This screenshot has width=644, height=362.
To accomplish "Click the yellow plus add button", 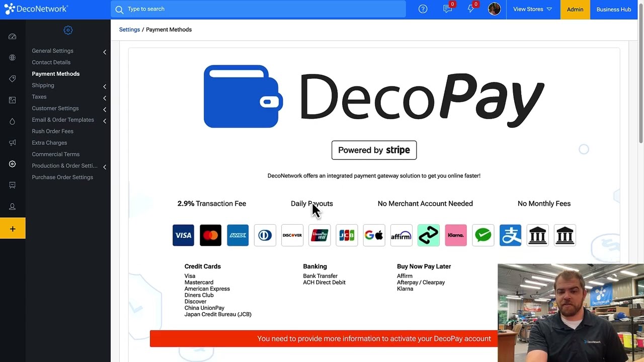I will [x=13, y=229].
